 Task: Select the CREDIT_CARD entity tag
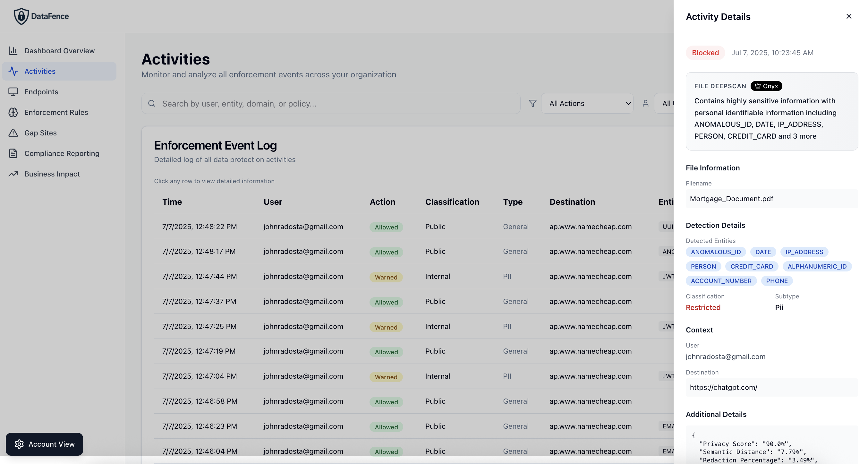click(752, 266)
